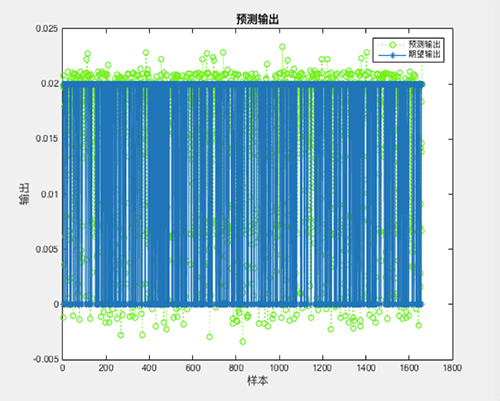Click the lowest green data marker near sample 830
Screen dimensions: 500x401
pos(243,342)
